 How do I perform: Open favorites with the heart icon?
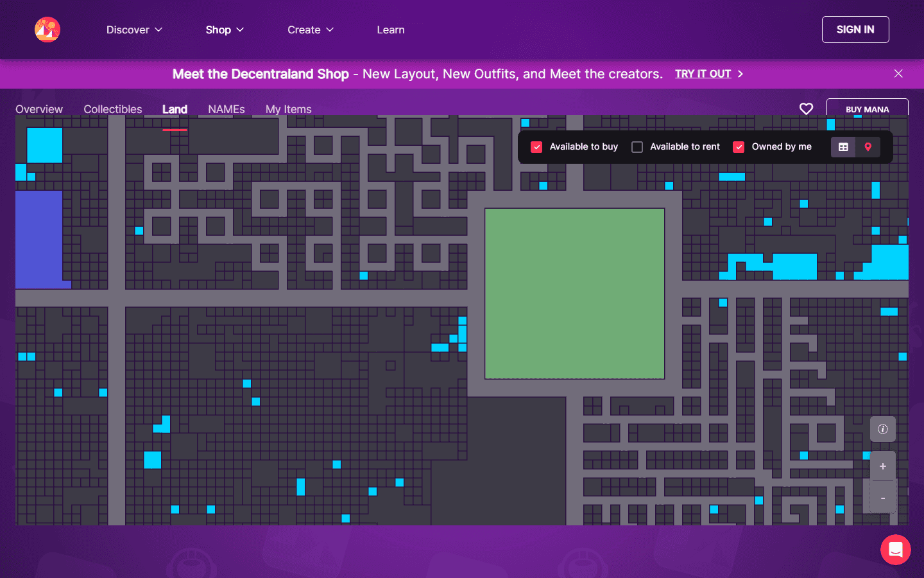[806, 109]
